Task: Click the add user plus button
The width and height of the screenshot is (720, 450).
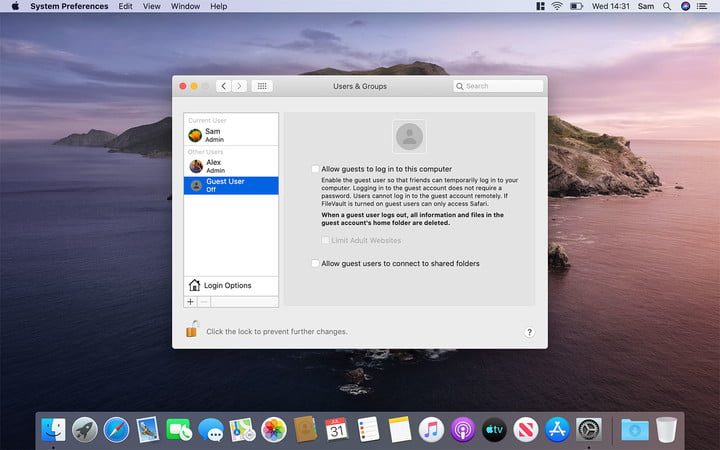Action: [190, 301]
